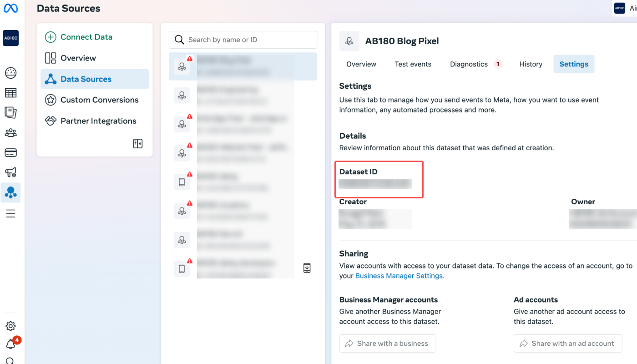637x364 pixels.
Task: Go to Overview in the left navigation panel
Action: click(78, 58)
